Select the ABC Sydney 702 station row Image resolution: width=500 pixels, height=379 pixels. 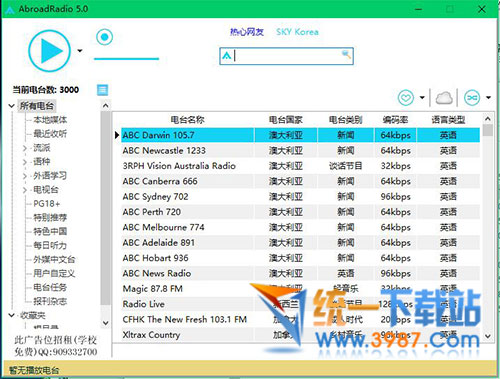point(300,197)
